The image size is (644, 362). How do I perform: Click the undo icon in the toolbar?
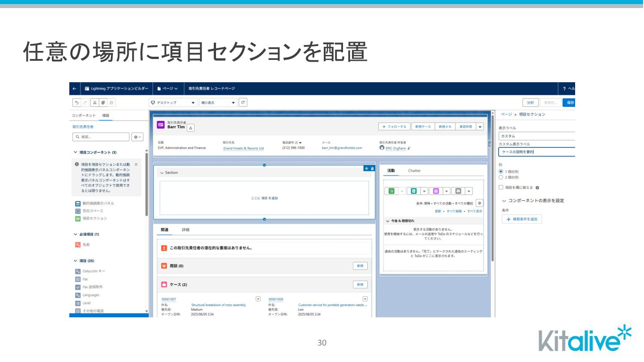click(77, 102)
